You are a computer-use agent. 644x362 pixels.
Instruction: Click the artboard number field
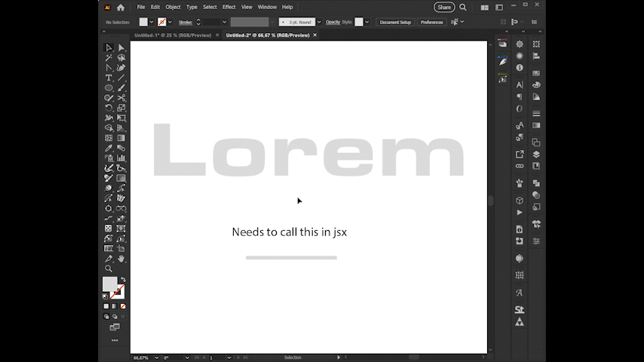[x=217, y=357]
